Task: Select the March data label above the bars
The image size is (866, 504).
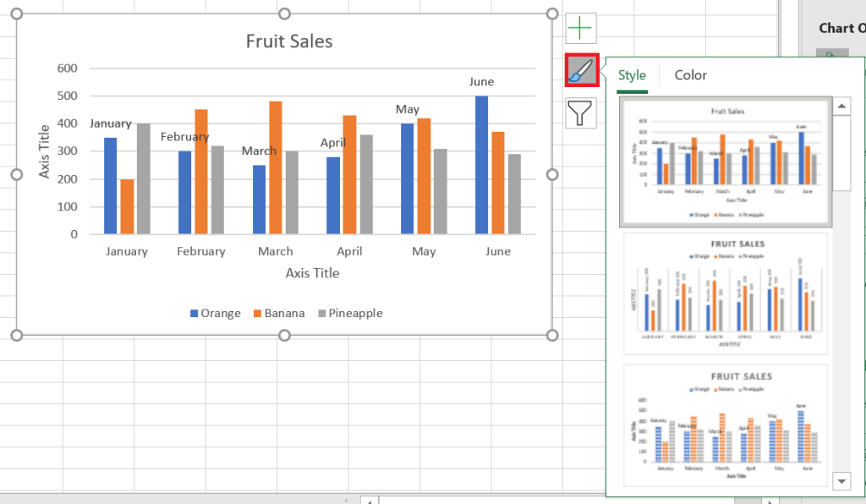Action: click(x=259, y=151)
